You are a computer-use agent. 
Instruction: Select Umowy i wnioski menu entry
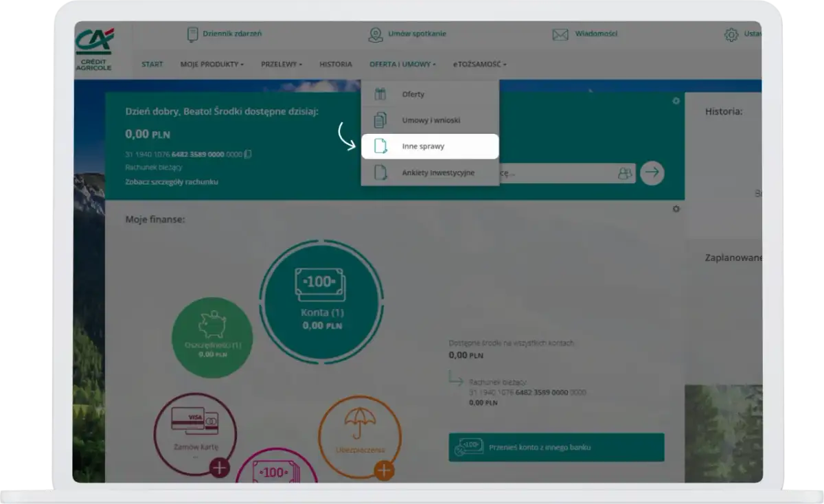tap(430, 120)
